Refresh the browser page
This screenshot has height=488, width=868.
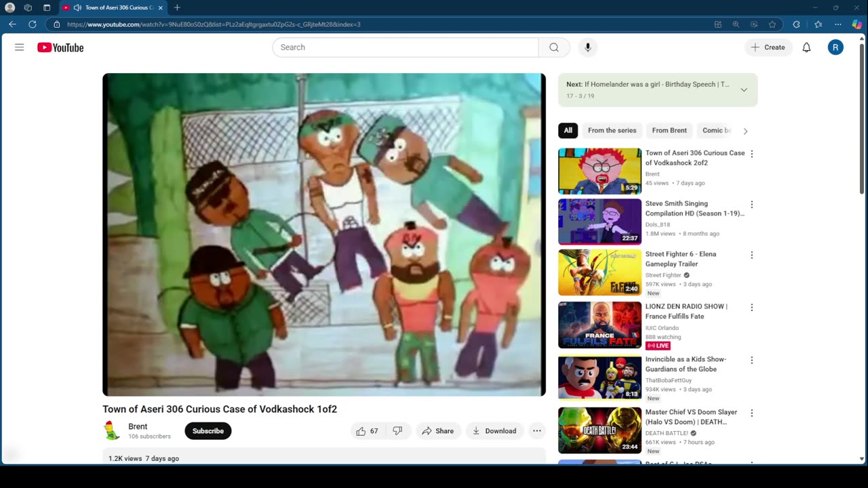[32, 24]
